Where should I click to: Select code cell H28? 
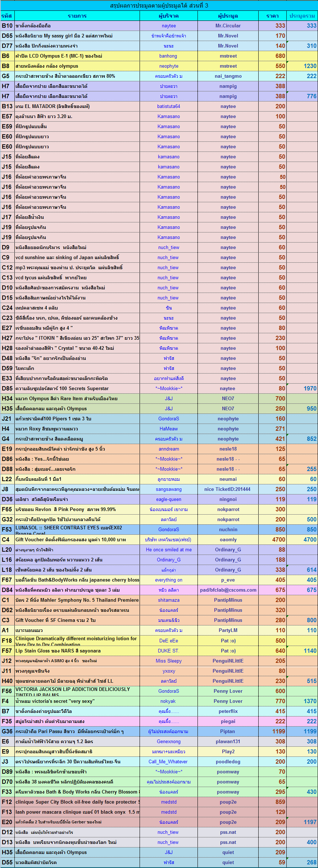tap(7, 348)
